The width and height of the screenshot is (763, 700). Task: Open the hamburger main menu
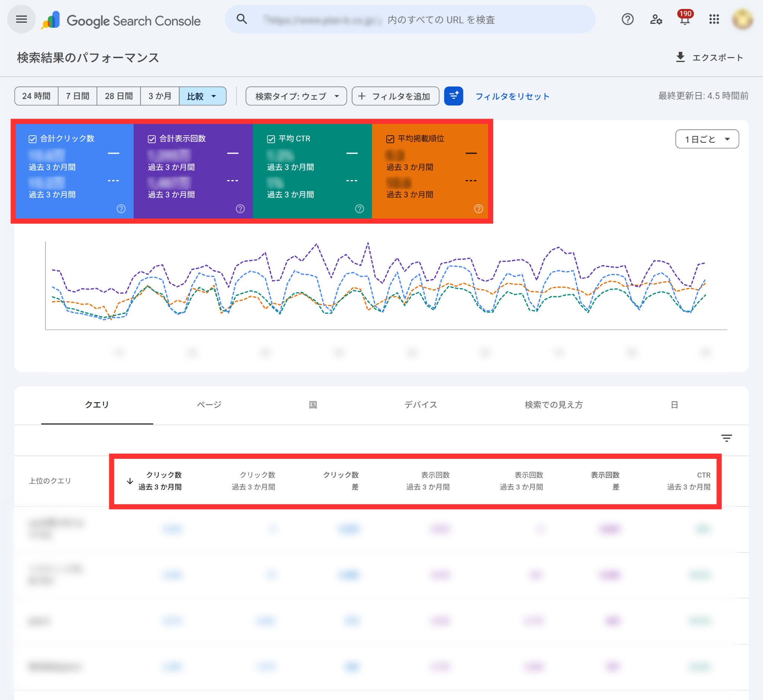22,19
